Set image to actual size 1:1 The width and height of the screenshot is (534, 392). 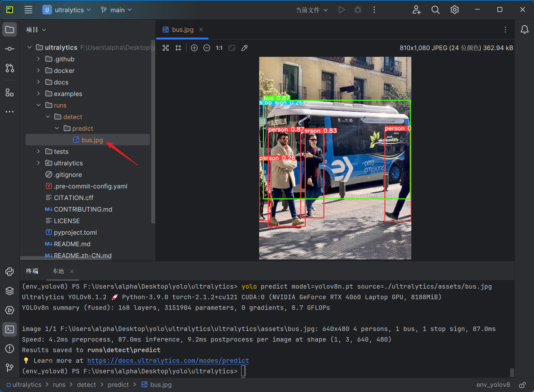coord(219,48)
